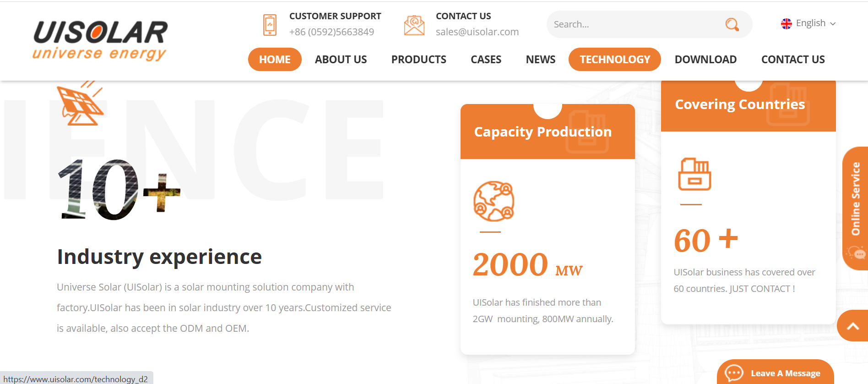Open the NEWS menu item
The image size is (868, 384).
[x=540, y=60]
